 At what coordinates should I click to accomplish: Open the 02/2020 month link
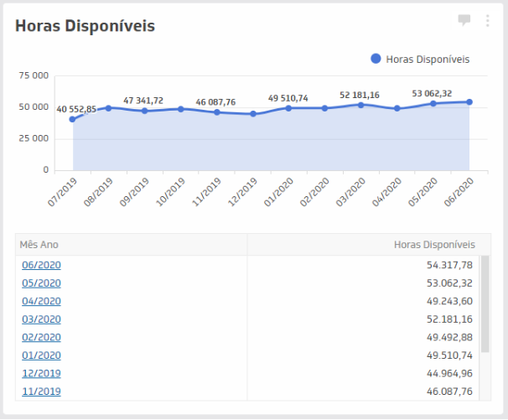pos(41,337)
